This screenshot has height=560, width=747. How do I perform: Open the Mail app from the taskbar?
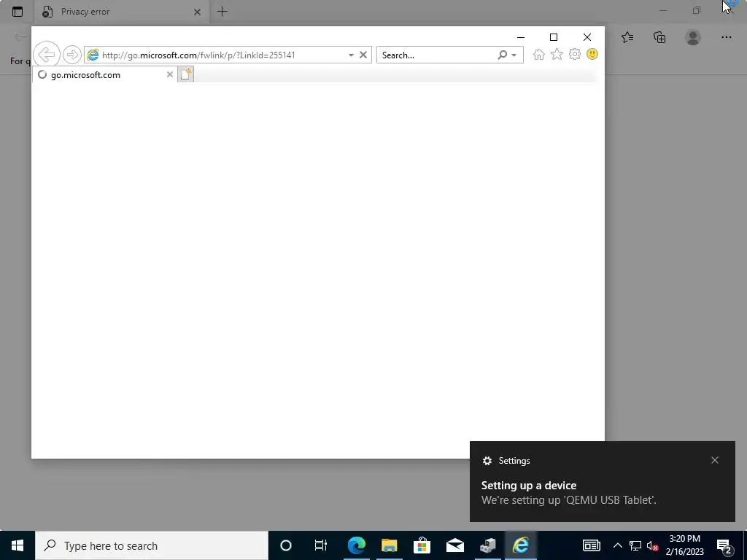[455, 545]
